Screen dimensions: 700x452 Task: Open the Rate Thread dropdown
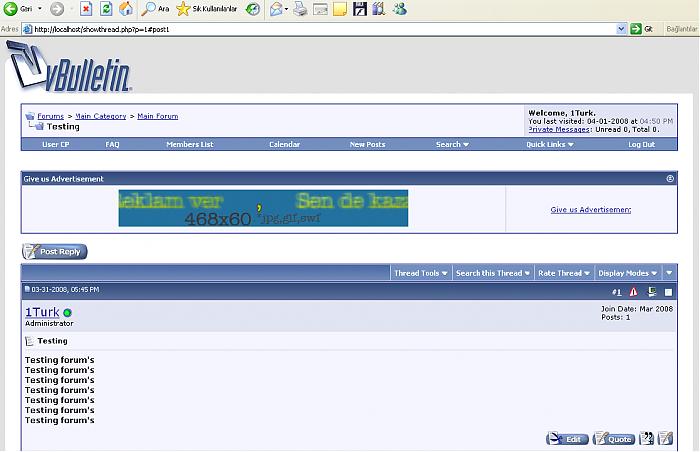point(562,273)
